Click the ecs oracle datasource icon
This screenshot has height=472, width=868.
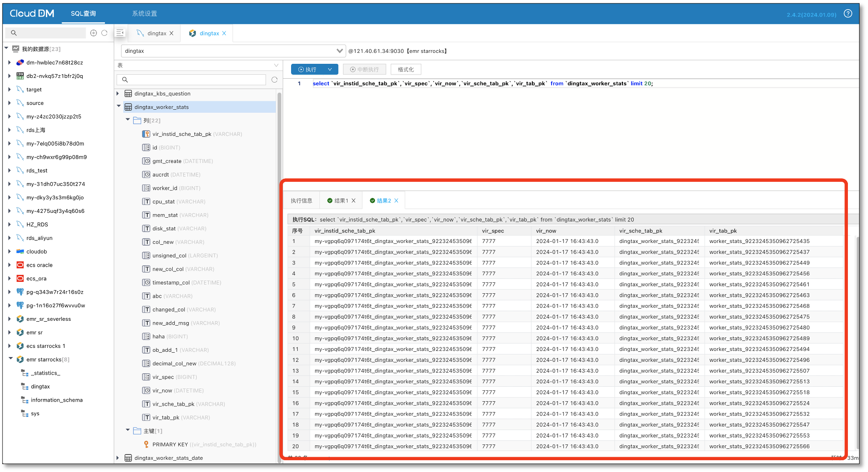point(20,265)
